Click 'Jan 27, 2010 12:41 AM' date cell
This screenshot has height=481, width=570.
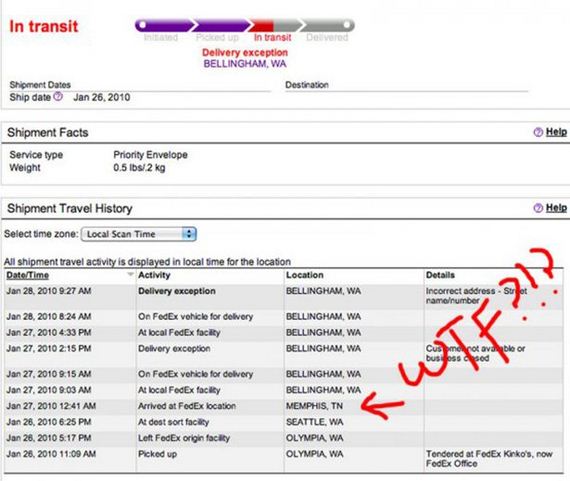(x=51, y=406)
